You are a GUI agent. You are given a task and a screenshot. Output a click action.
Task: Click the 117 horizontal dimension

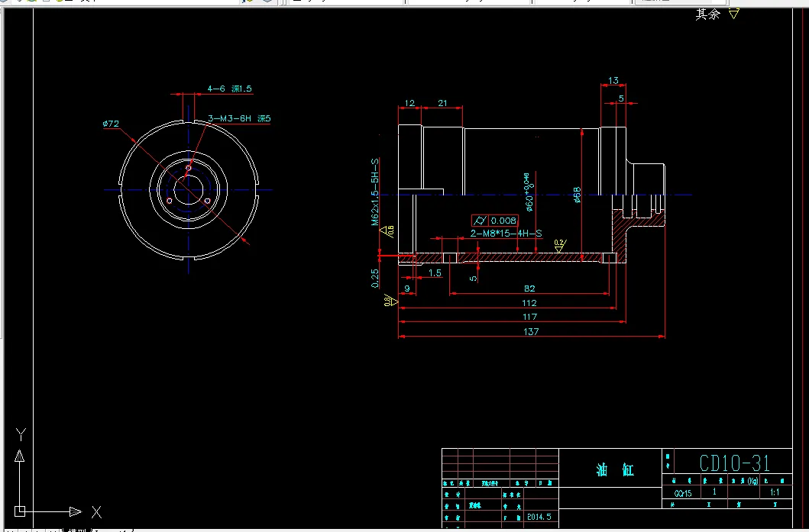coord(530,317)
